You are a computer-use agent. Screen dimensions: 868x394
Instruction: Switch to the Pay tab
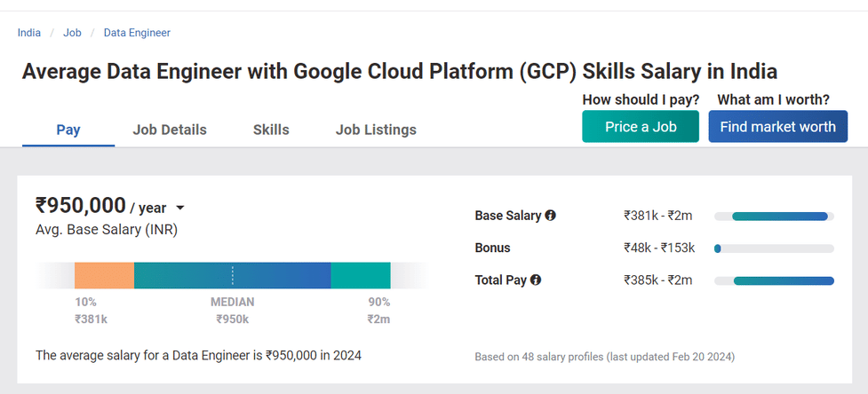(68, 130)
